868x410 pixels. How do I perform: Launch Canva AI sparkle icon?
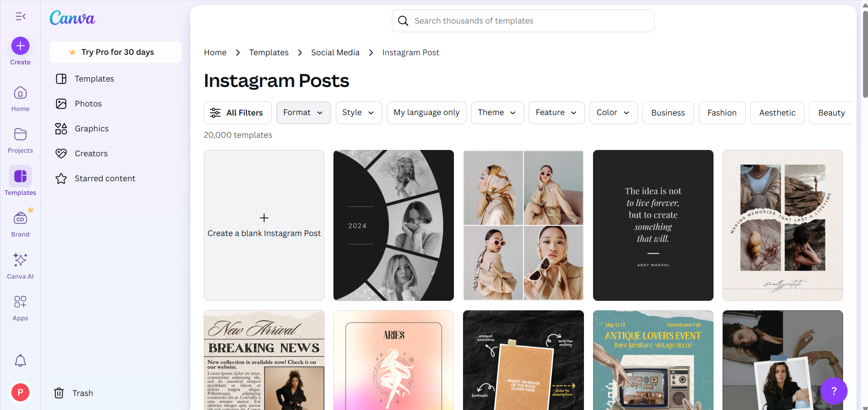20,260
